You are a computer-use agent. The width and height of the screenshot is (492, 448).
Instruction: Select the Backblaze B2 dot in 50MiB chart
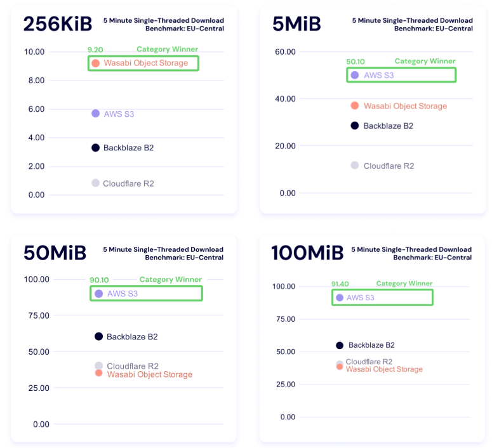point(98,336)
